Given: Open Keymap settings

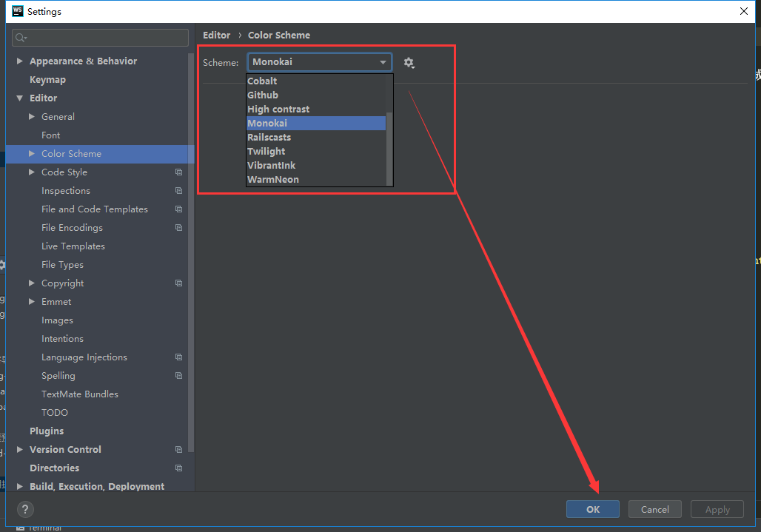Looking at the screenshot, I should pyautogui.click(x=47, y=79).
